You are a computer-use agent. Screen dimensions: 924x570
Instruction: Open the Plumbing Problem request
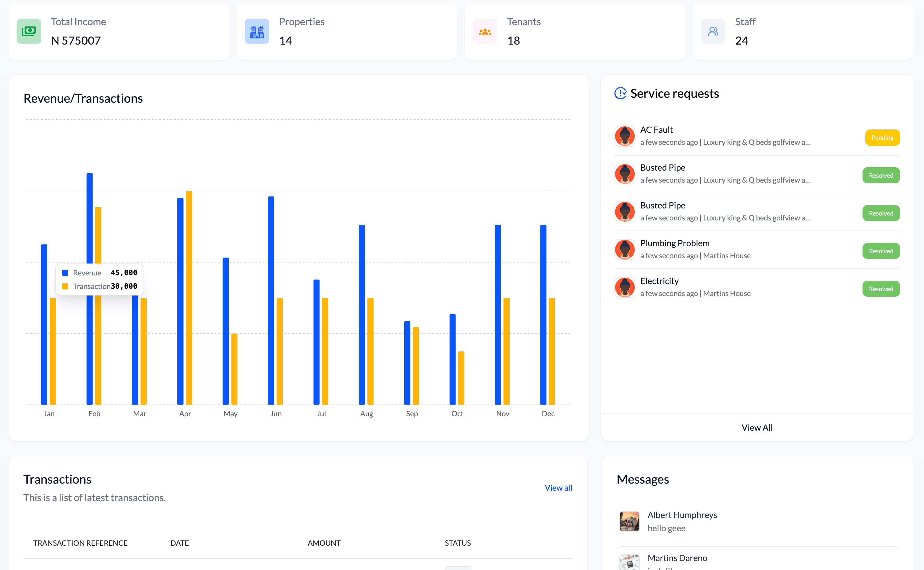757,250
